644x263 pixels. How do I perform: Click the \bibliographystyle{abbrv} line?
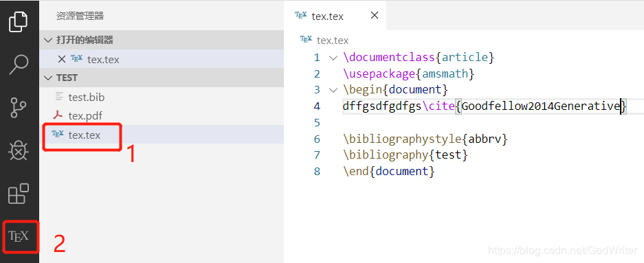[x=425, y=139]
